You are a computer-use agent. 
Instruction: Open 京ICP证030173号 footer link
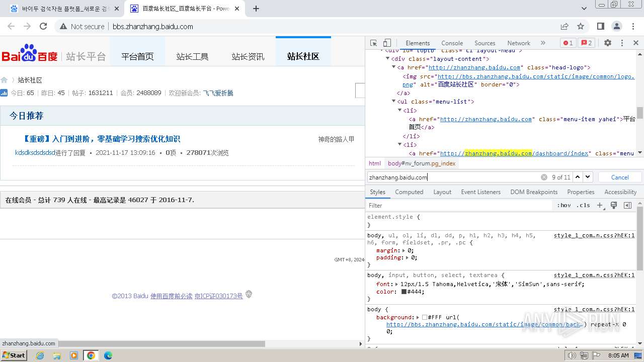[218, 296]
